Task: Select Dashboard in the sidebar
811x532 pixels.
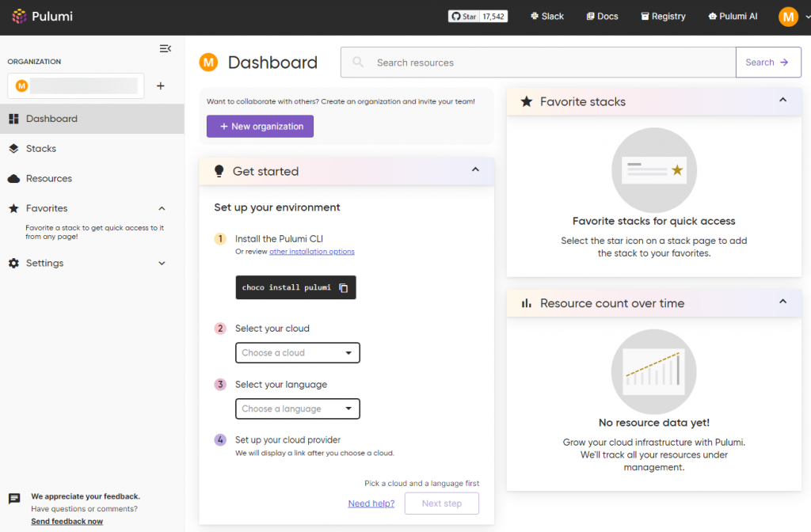Action: click(x=92, y=119)
